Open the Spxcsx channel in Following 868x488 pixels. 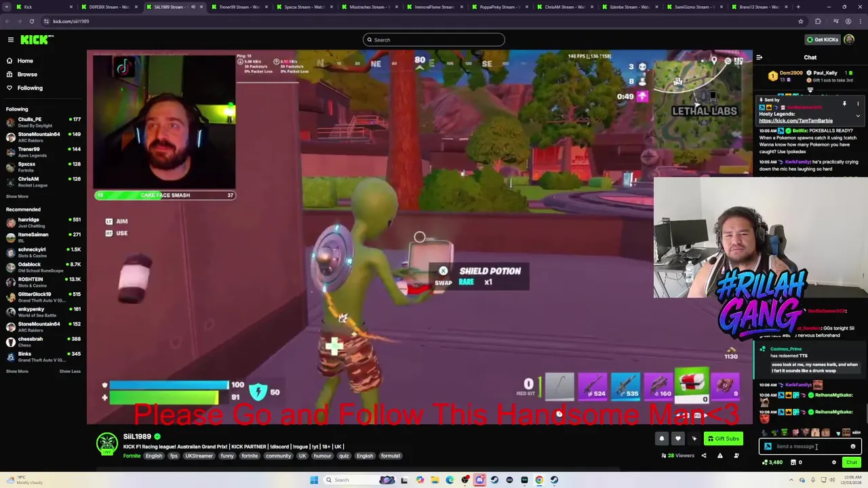click(x=42, y=167)
